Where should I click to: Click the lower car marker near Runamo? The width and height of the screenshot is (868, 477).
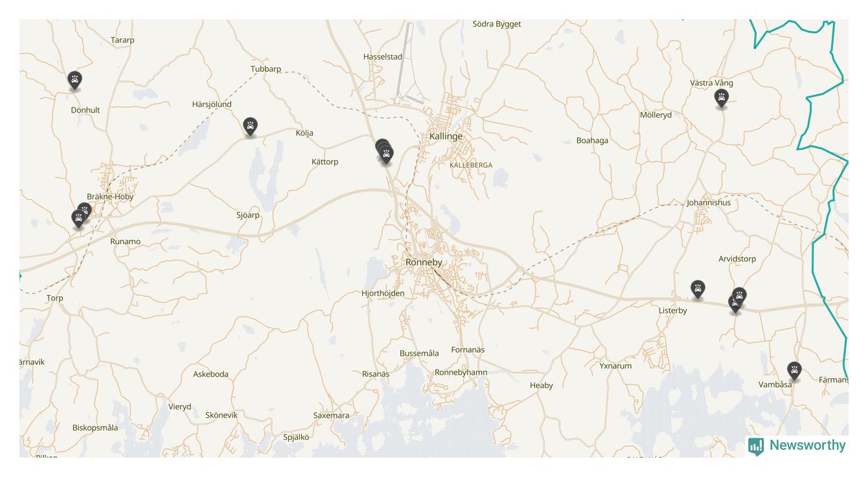click(78, 219)
